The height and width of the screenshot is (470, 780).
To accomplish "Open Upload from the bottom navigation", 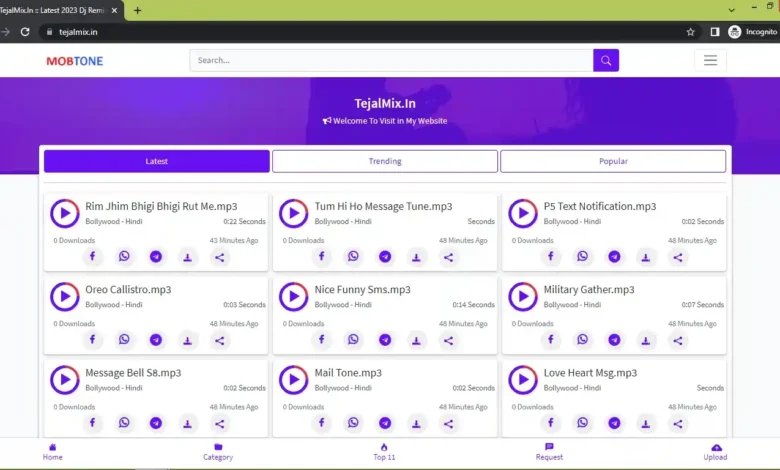I will pos(716,452).
